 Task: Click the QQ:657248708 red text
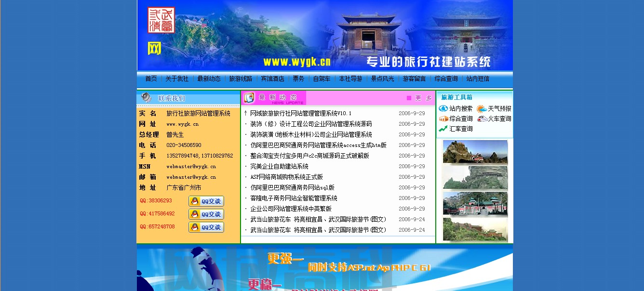coord(157,226)
